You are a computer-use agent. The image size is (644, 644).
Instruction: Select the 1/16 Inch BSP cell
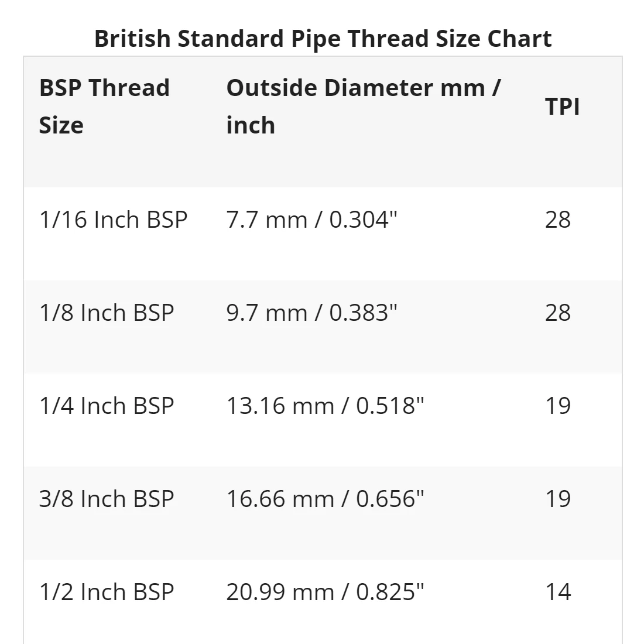tap(114, 220)
